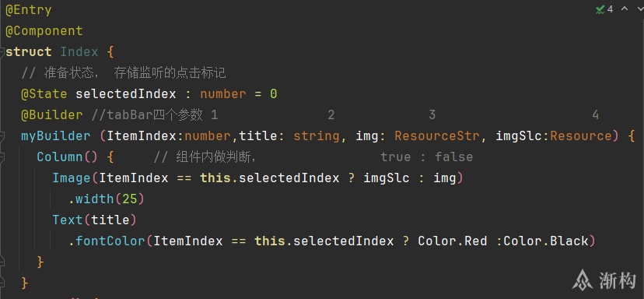The height and width of the screenshot is (299, 644).
Task: Select the ResourceStr parameter type
Action: (437, 135)
